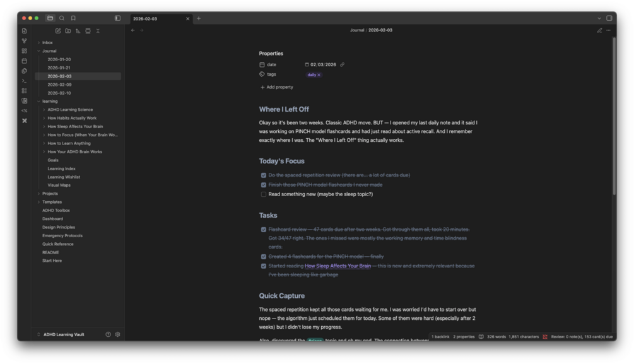The image size is (634, 364).
Task: Open the graph view from the ribbon
Action: pos(24,41)
